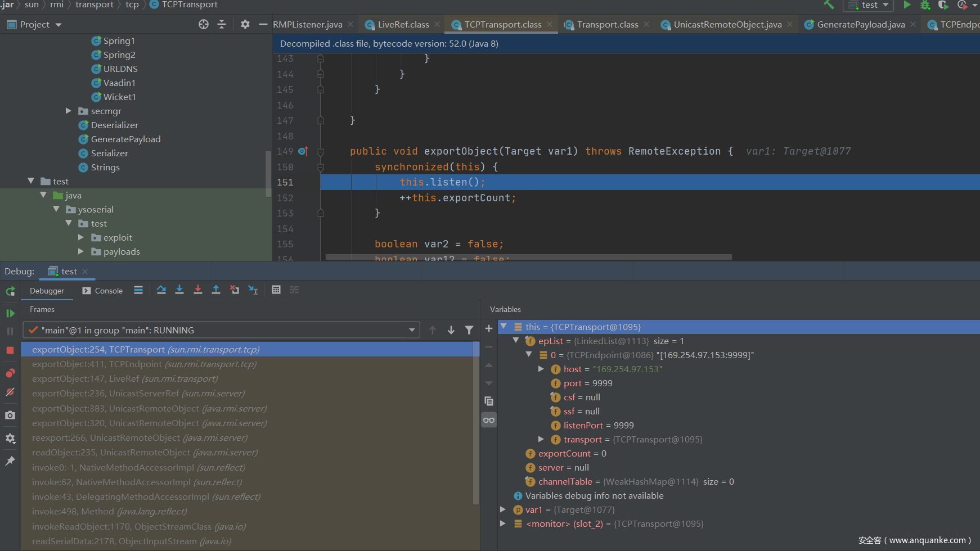Select exportObject:411, TCPEndpoint stack frame
The height and width of the screenshot is (551, 980).
pyautogui.click(x=144, y=364)
